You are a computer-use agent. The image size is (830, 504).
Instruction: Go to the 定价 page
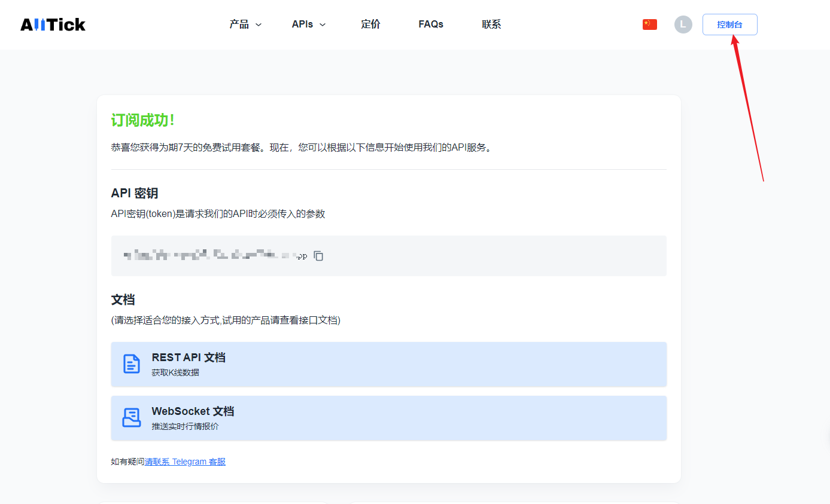point(370,25)
